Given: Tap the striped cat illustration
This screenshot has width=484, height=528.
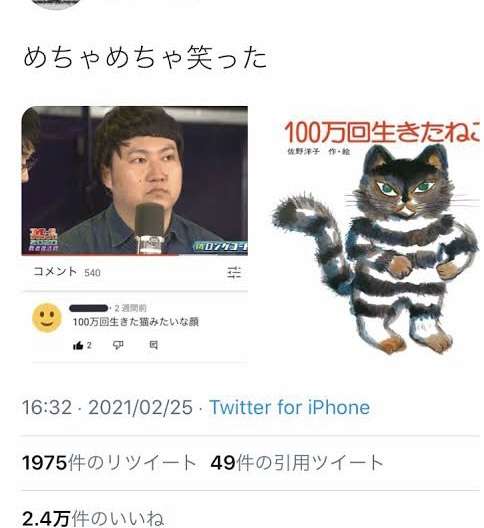Looking at the screenshot, I should tap(377, 249).
